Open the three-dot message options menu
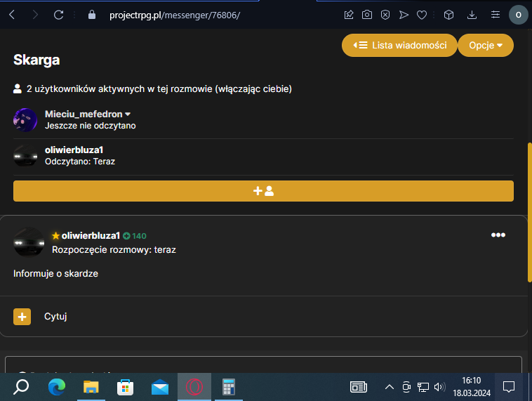 498,235
